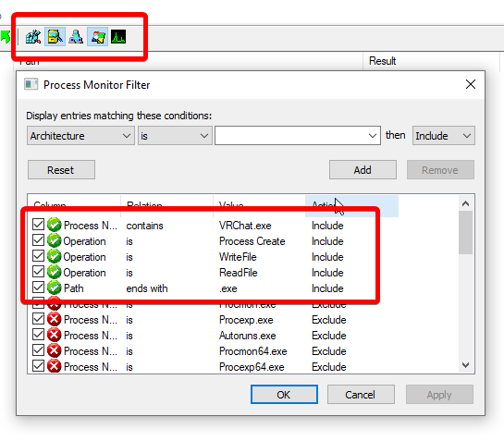The image size is (504, 441).
Task: Click the filter list scroll down arrow
Action: pyautogui.click(x=465, y=365)
